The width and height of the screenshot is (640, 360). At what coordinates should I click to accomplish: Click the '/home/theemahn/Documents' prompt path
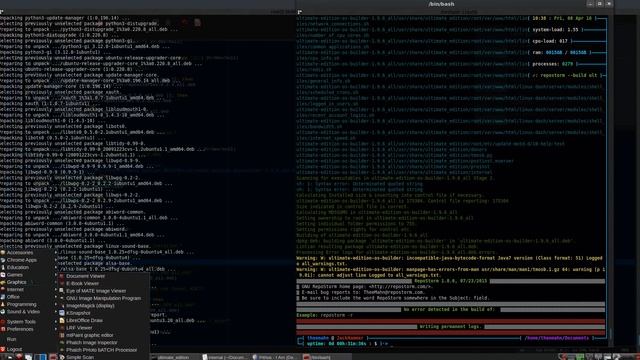[556, 338]
